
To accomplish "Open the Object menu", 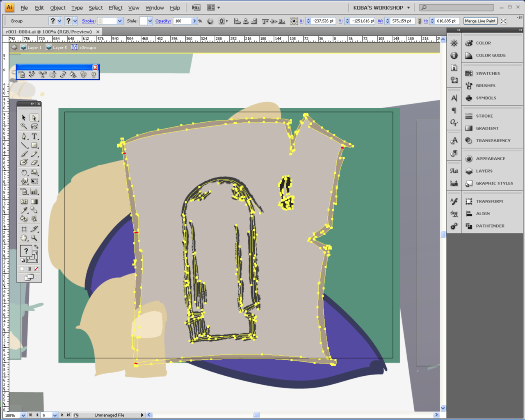I will [57, 8].
